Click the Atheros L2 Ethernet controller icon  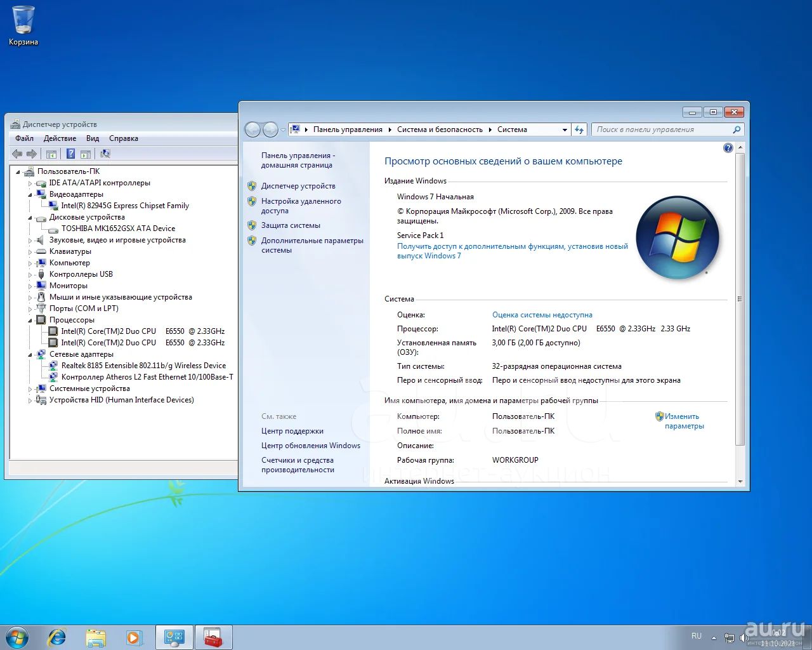point(54,377)
